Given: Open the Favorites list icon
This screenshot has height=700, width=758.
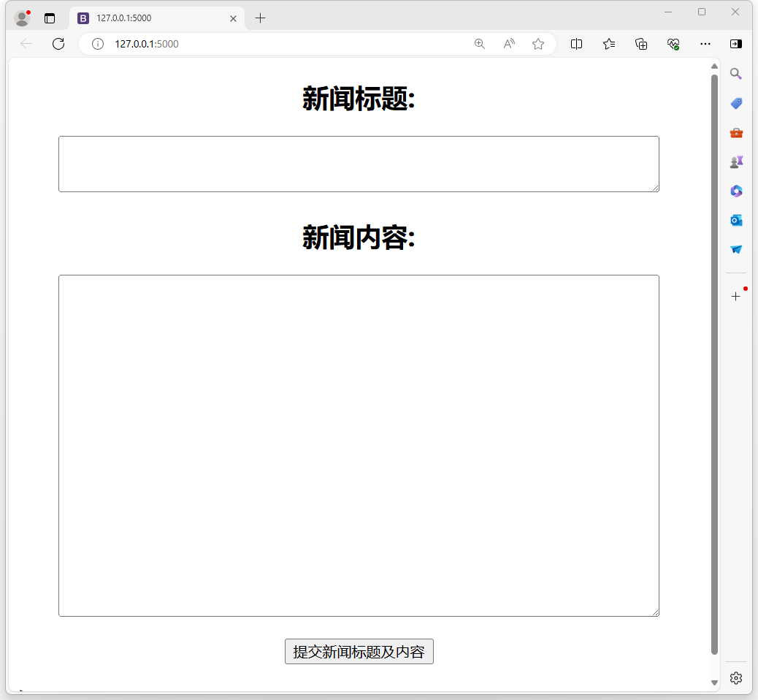Looking at the screenshot, I should click(609, 44).
